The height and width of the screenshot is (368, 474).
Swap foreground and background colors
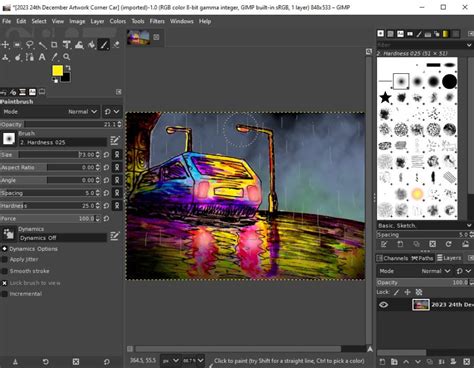pyautogui.click(x=68, y=68)
